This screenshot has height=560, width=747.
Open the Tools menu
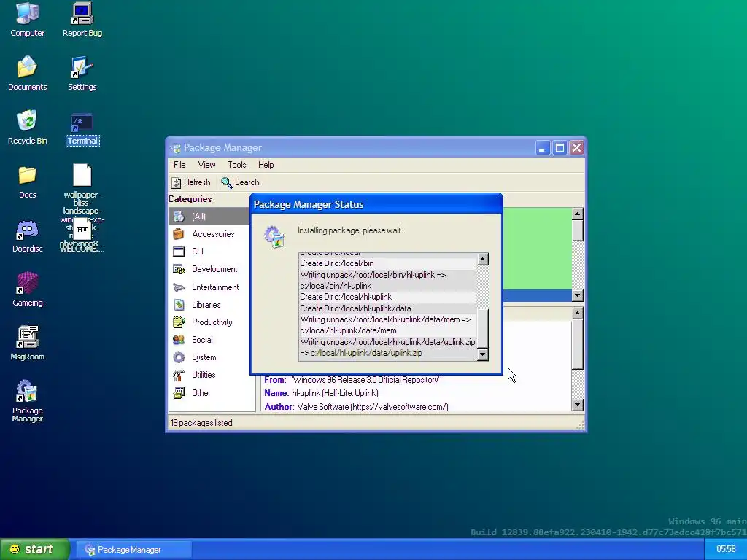(237, 165)
